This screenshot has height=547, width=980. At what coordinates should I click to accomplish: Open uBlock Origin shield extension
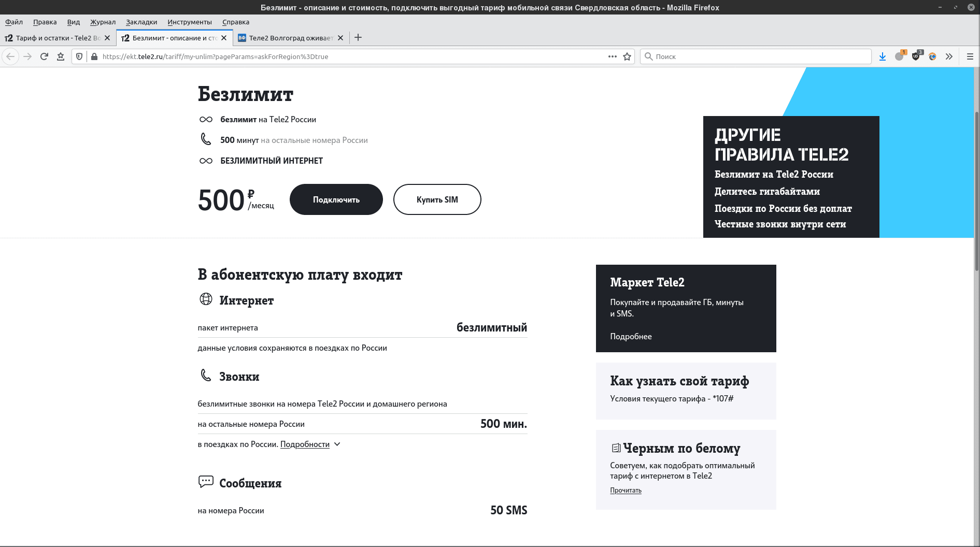(x=916, y=56)
